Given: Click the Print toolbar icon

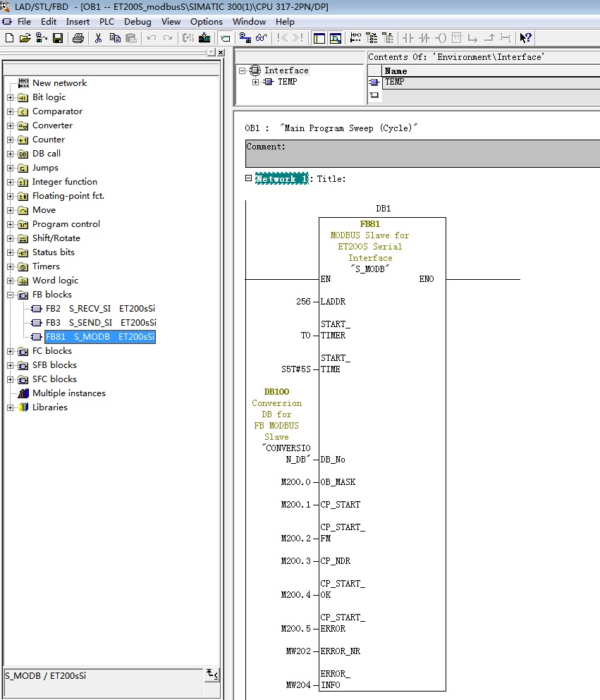Looking at the screenshot, I should (78, 38).
